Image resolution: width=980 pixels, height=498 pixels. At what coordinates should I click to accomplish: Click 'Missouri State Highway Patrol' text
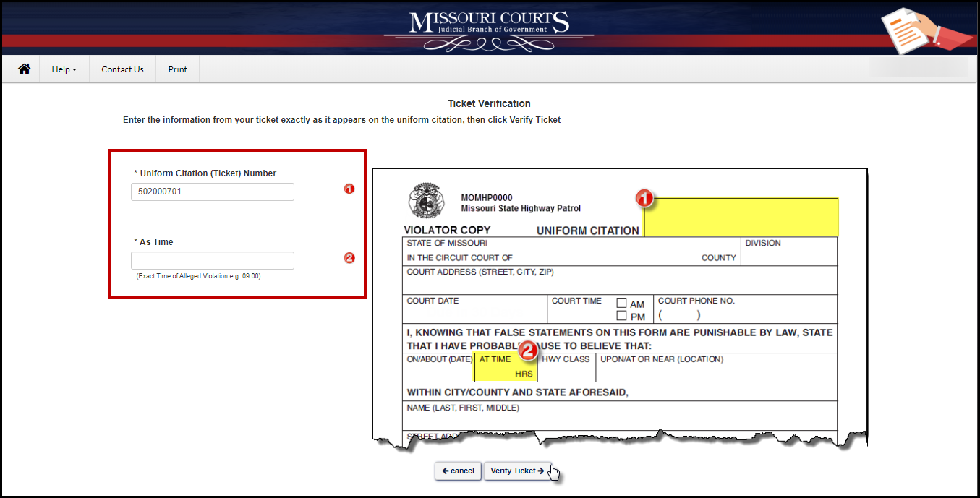pyautogui.click(x=521, y=209)
